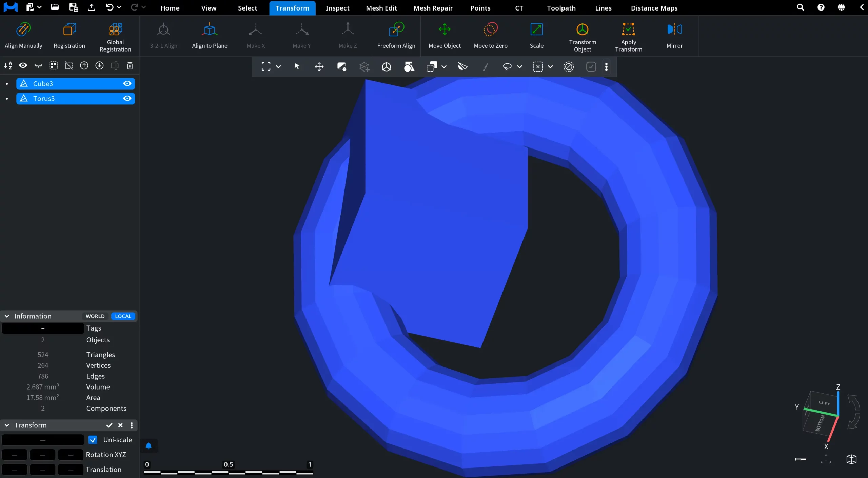Select LOCAL coordinate mode
868x478 pixels.
[x=123, y=316]
